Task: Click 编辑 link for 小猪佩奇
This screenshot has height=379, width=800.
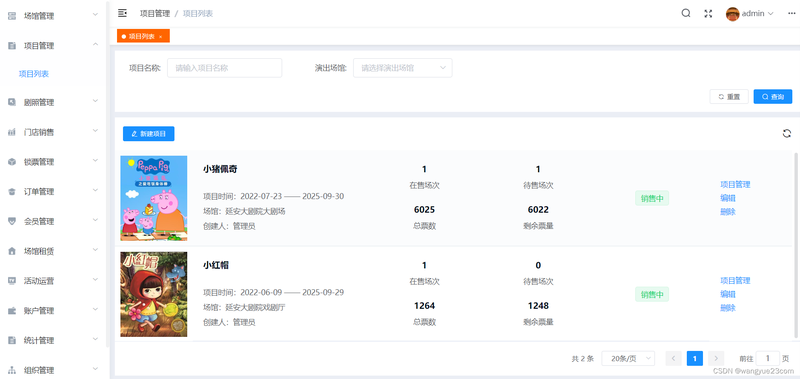Action: click(728, 198)
